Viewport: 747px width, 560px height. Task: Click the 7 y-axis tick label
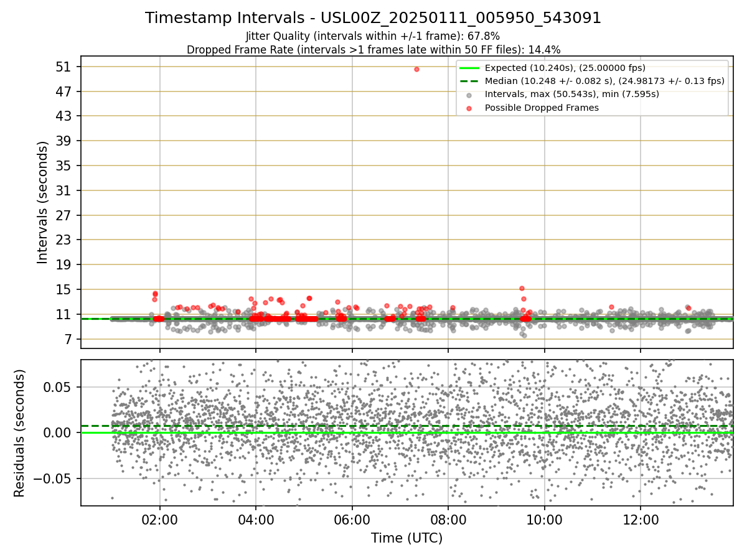pos(69,339)
